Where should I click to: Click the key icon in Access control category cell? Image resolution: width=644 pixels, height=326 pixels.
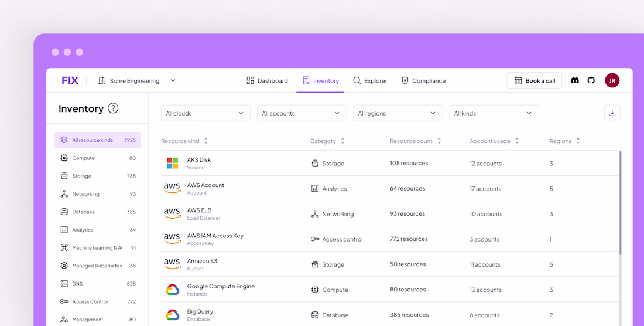315,239
